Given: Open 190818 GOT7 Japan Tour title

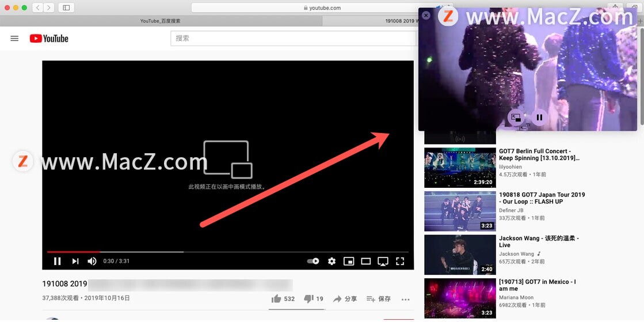Looking at the screenshot, I should click(x=542, y=198).
